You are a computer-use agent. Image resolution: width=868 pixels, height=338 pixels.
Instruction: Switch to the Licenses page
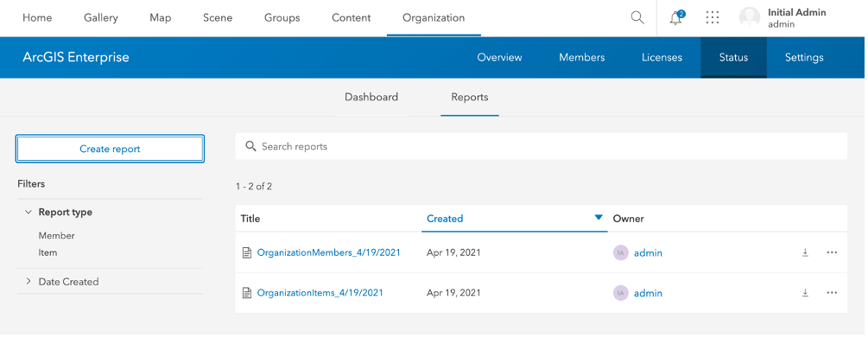coord(662,58)
